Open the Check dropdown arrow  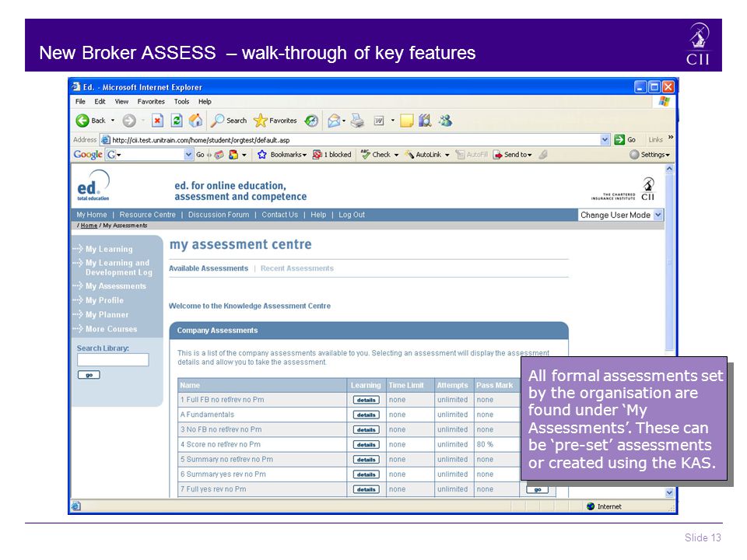click(396, 155)
